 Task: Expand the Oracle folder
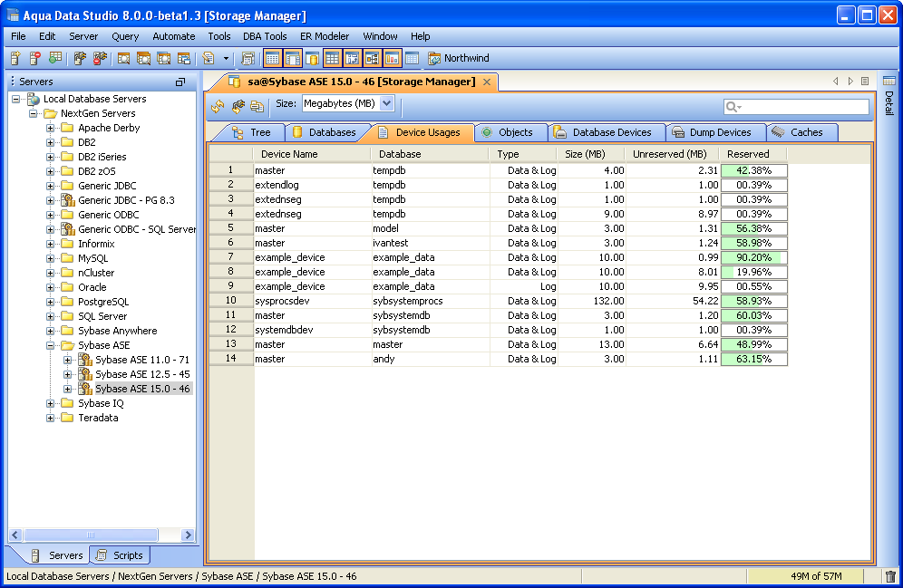click(x=51, y=287)
